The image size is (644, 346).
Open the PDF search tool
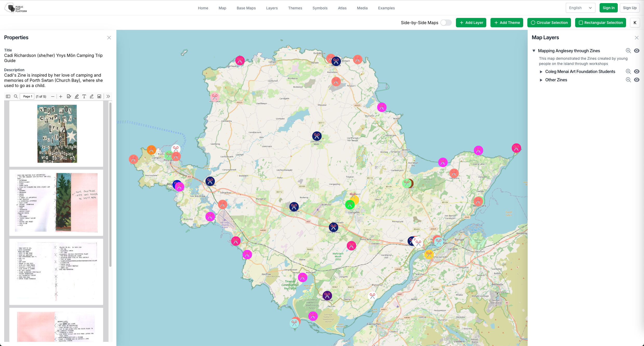click(16, 96)
